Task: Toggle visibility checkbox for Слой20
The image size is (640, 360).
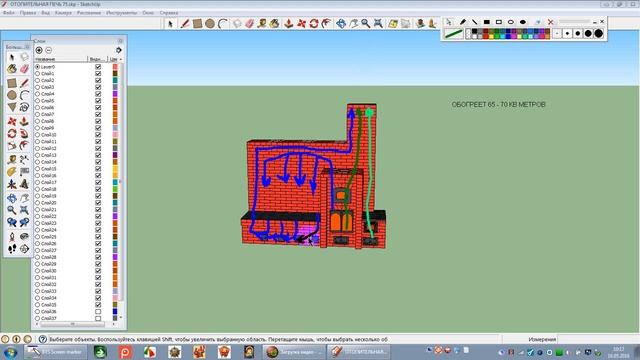Action: [98, 202]
